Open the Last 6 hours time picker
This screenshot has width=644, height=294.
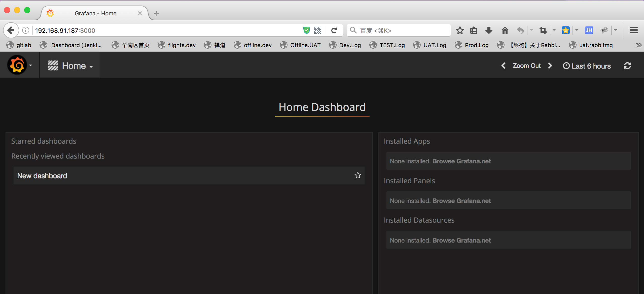587,66
